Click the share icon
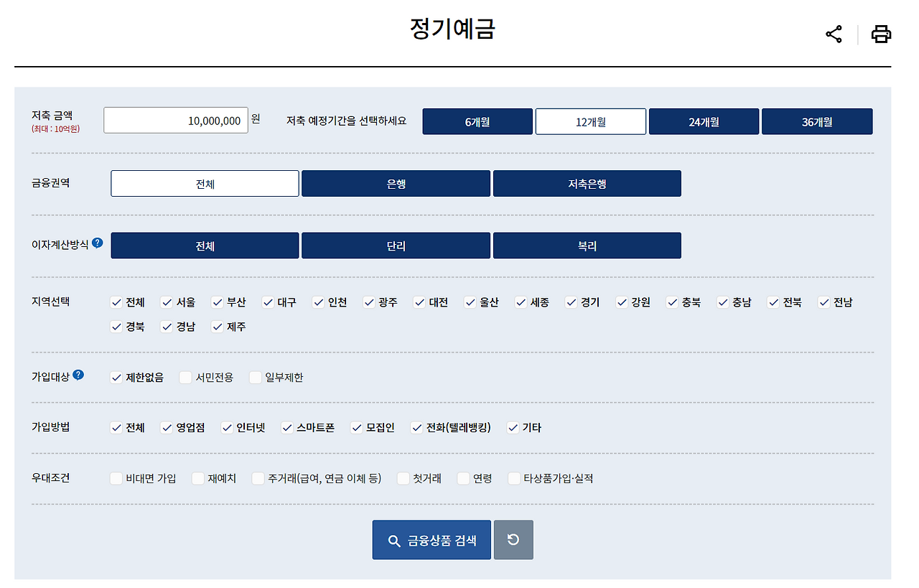This screenshot has width=919, height=588. click(x=834, y=34)
